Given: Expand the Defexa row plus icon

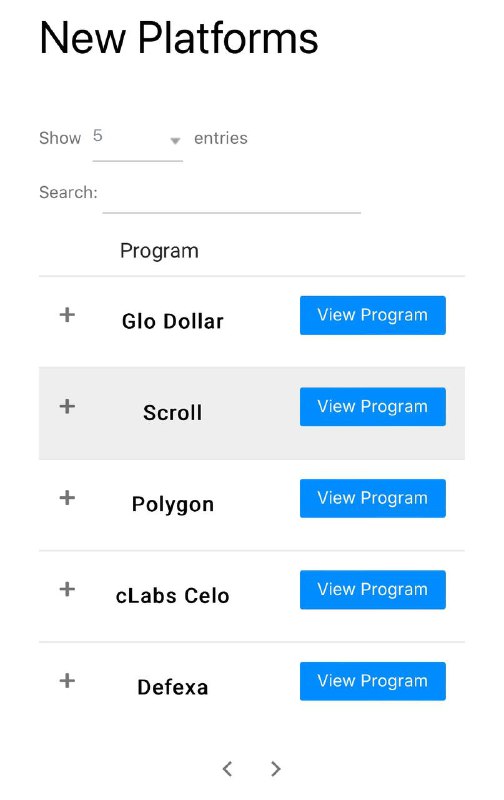Looking at the screenshot, I should click(67, 681).
